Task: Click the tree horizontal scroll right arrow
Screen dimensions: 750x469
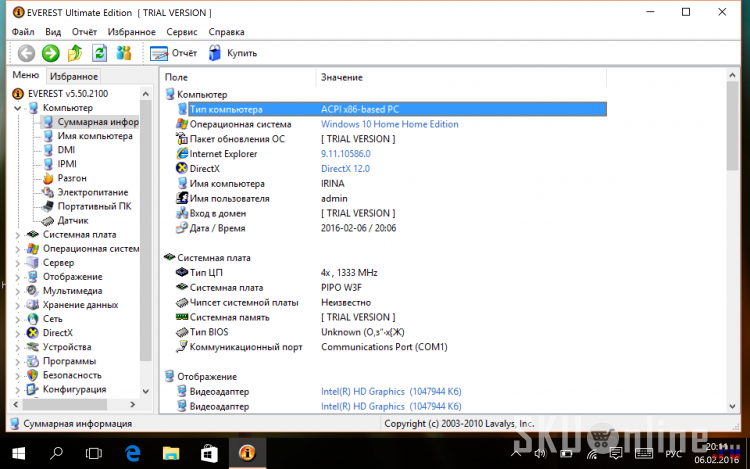Action: coord(133,404)
